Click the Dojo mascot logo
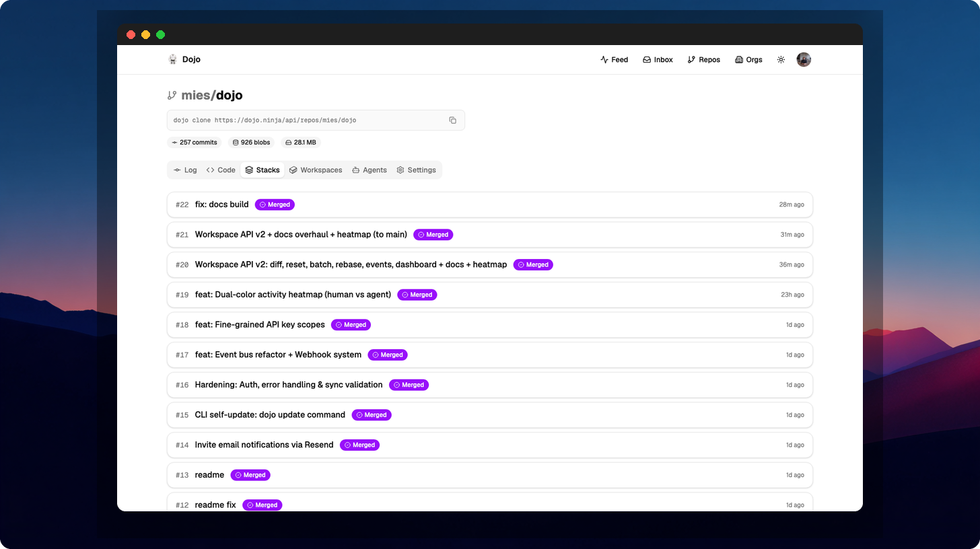The image size is (980, 549). click(x=172, y=59)
